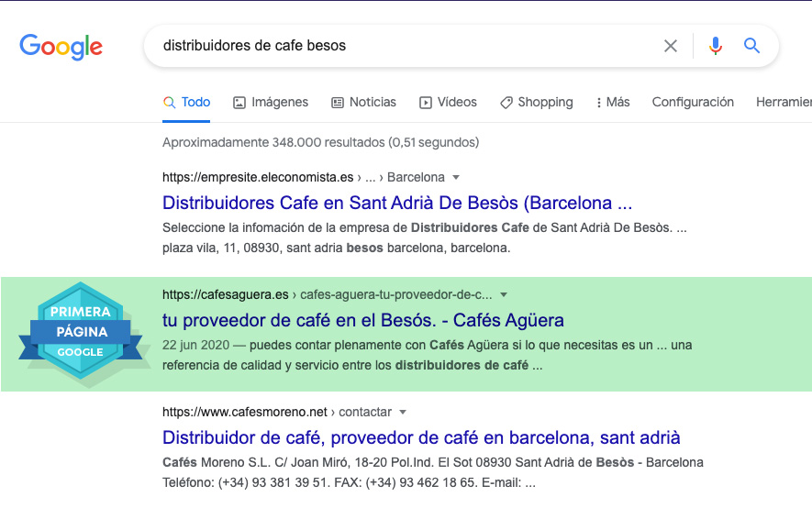Open the Noticias tab

[x=363, y=103]
